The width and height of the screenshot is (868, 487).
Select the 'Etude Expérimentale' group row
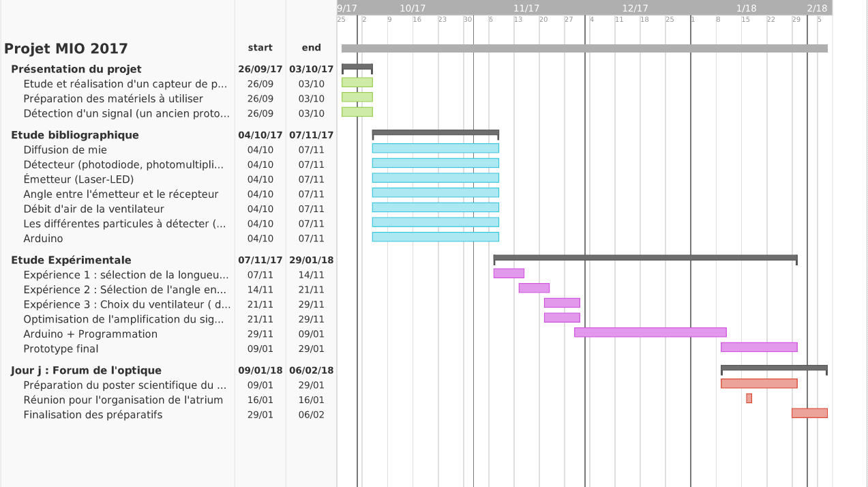tap(71, 260)
